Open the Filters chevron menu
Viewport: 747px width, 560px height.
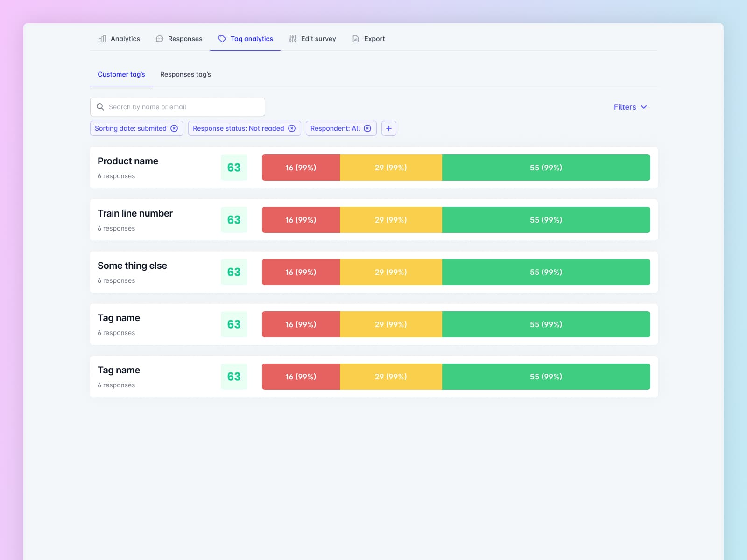coord(644,107)
